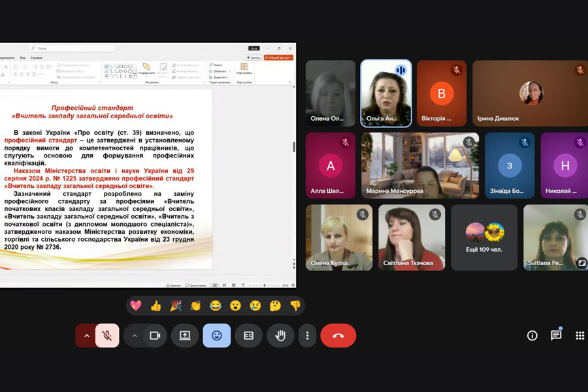This screenshot has height=392, width=588.
Task: Open the 'Ещё 109 чел.' participants tile
Action: tap(484, 237)
